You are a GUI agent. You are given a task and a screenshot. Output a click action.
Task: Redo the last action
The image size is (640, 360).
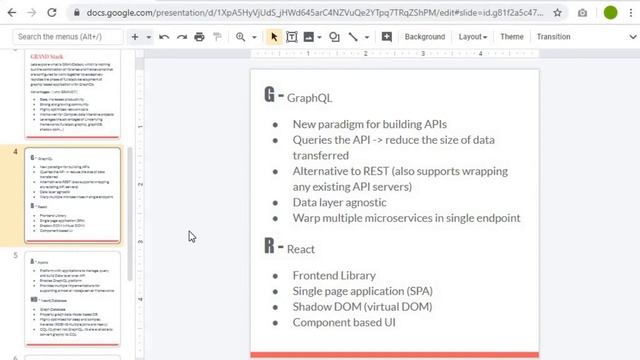point(182,37)
